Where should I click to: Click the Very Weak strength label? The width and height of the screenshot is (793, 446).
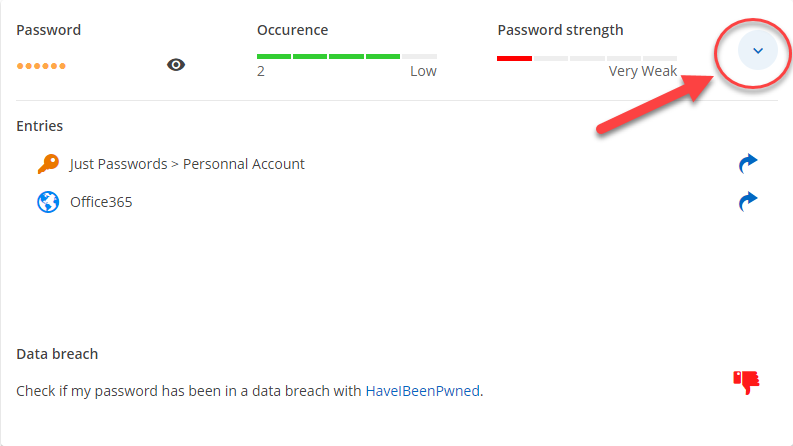(x=642, y=72)
